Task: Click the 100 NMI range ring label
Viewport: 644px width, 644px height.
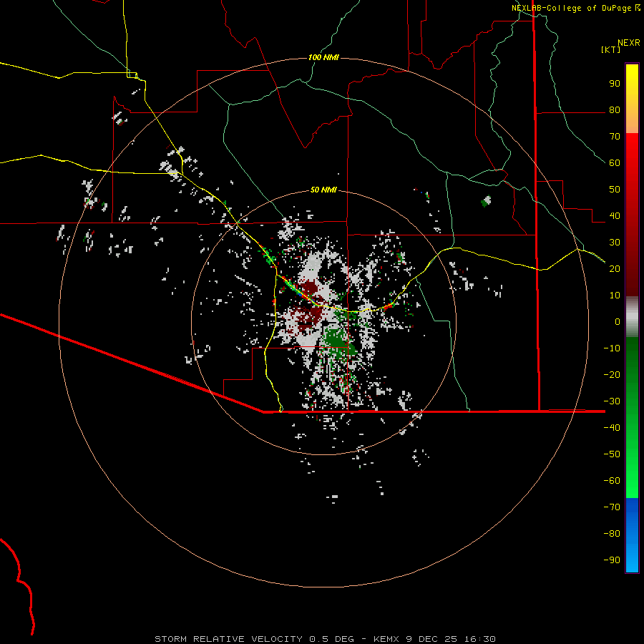Action: (x=323, y=57)
